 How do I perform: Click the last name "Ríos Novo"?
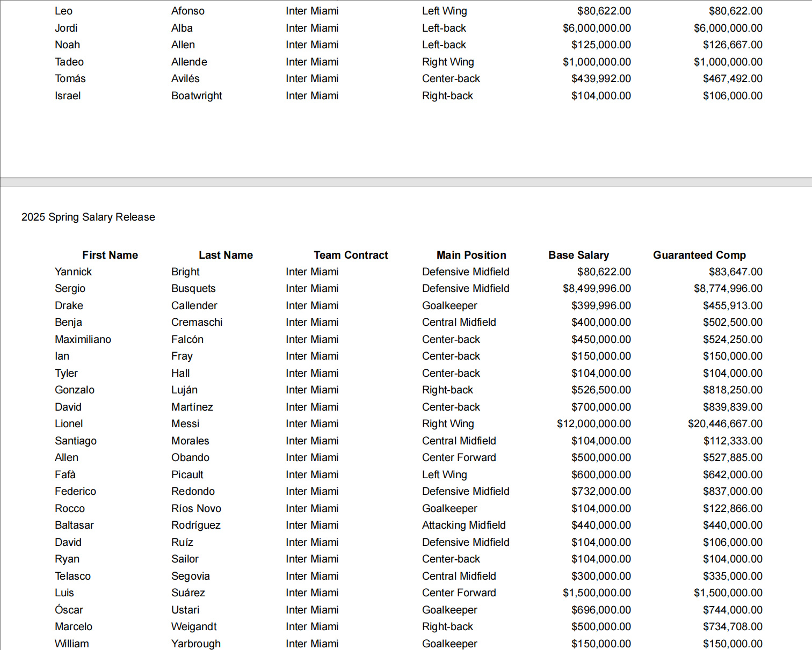pyautogui.click(x=196, y=508)
